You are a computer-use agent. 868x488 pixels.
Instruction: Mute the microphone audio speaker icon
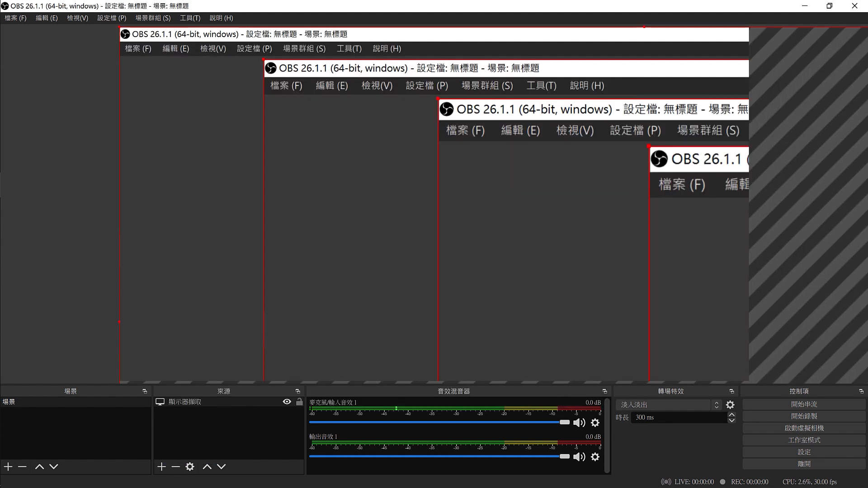point(579,422)
